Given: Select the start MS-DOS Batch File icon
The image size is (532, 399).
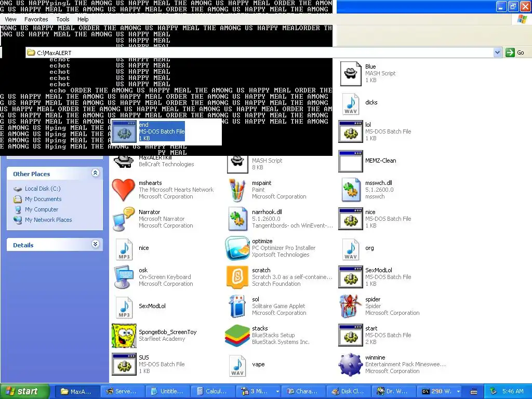Looking at the screenshot, I should click(x=351, y=336).
